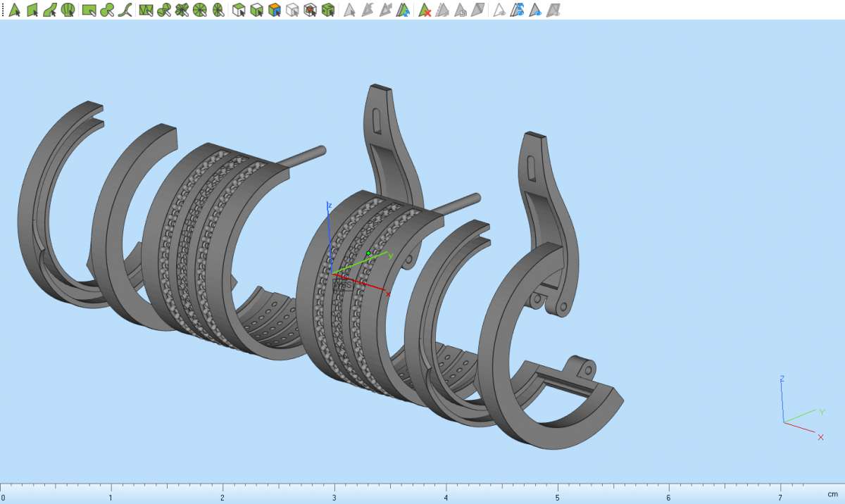Click the WCS label at coordinate origin
This screenshot has width=845, height=504.
342,285
